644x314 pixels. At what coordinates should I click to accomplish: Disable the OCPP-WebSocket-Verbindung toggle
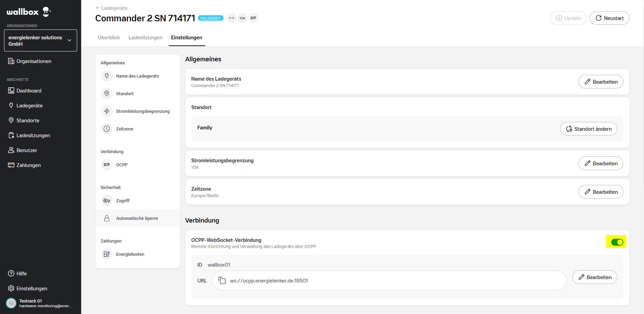[x=617, y=242]
